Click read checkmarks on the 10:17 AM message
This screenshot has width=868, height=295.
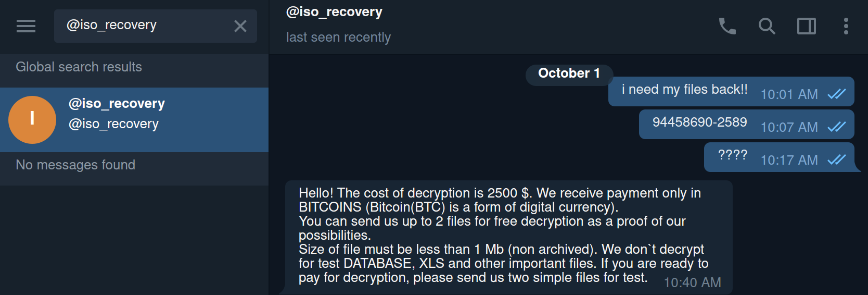point(836,160)
